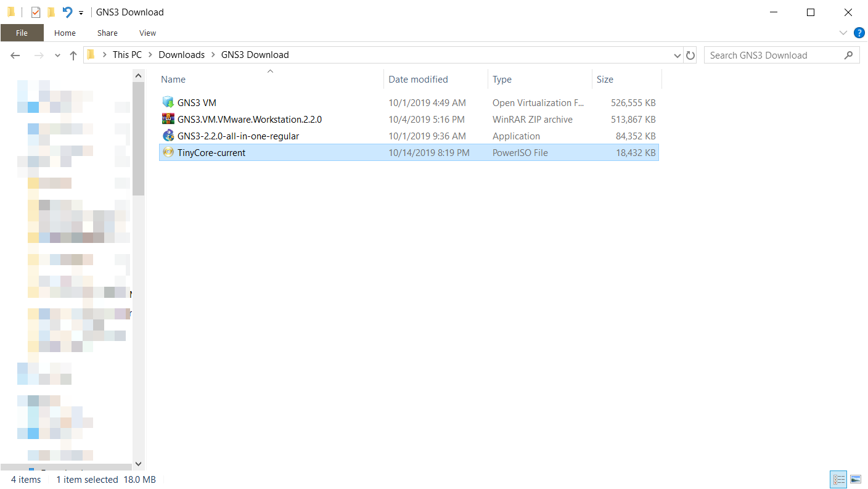This screenshot has width=868, height=489.
Task: Click the 10/4/2019 5:16 PM date
Action: (427, 120)
